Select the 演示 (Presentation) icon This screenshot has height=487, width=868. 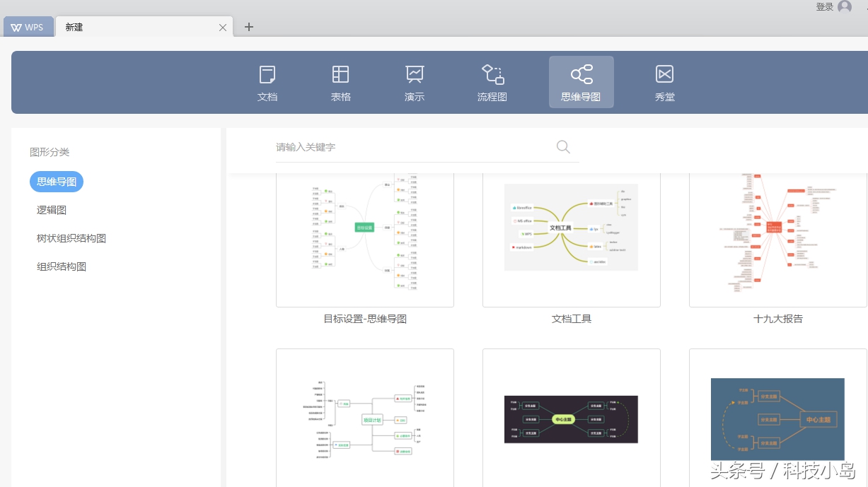pos(415,81)
